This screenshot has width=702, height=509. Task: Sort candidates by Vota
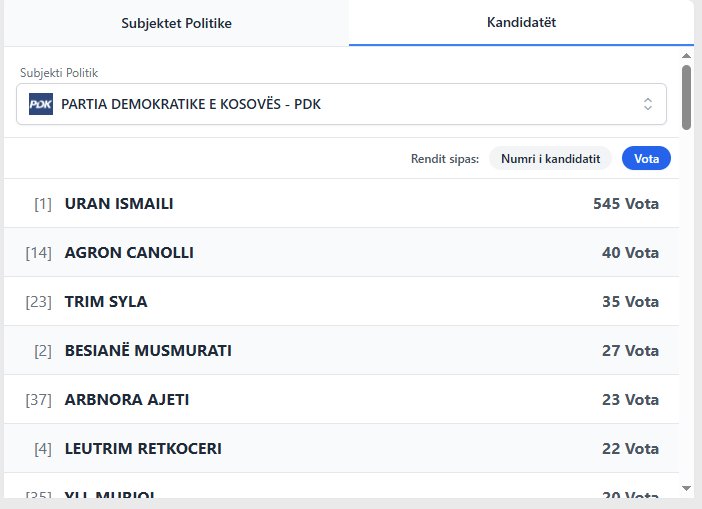click(x=646, y=158)
